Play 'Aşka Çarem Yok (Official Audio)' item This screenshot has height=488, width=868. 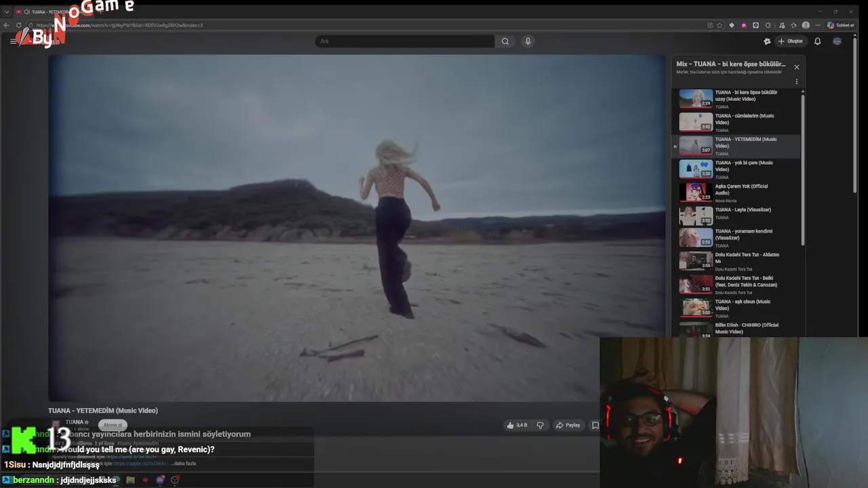(736, 192)
